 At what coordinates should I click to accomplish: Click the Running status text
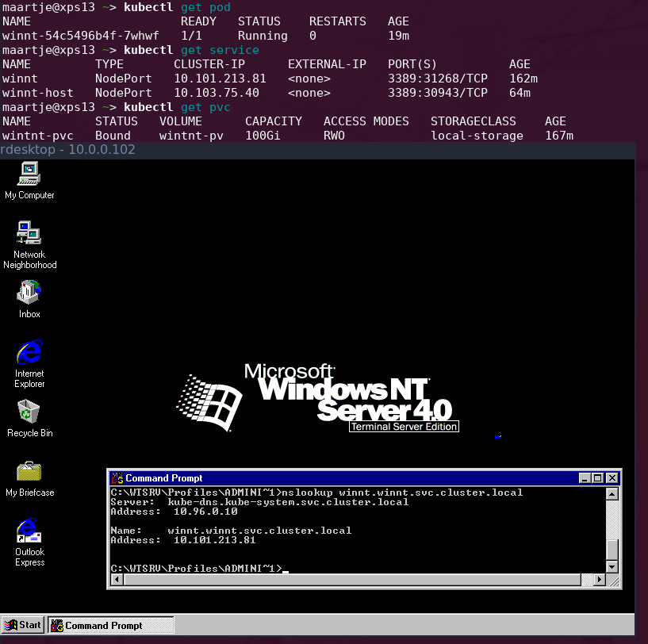263,36
